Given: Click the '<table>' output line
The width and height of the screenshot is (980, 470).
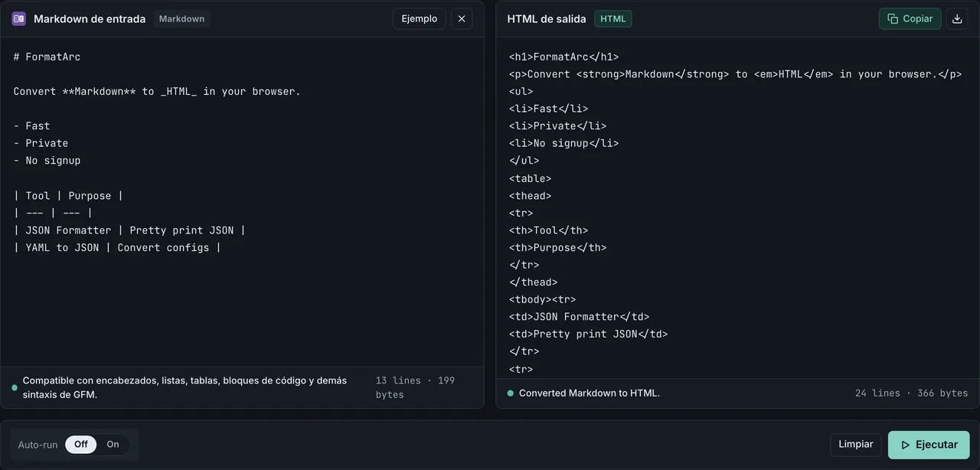Looking at the screenshot, I should tap(530, 179).
